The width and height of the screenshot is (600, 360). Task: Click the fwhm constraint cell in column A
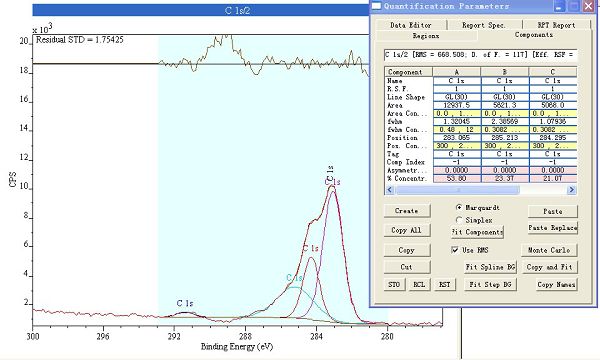[457, 130]
